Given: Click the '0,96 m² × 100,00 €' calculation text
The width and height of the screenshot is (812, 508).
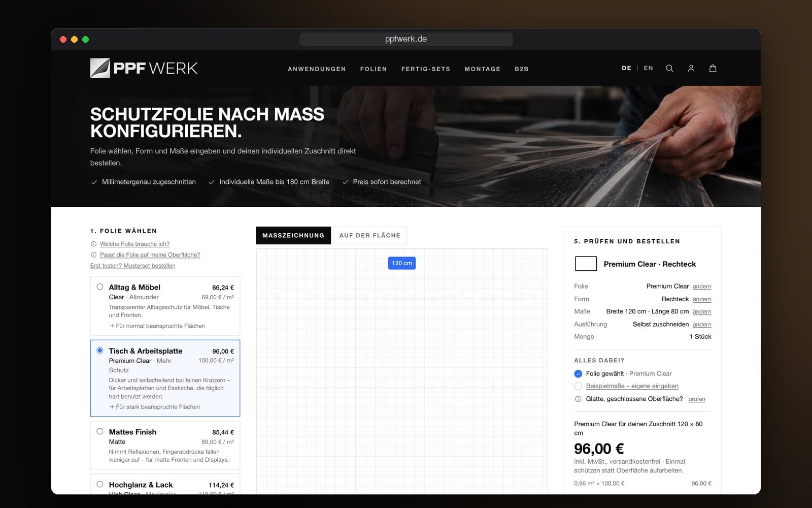Looking at the screenshot, I should click(599, 484).
